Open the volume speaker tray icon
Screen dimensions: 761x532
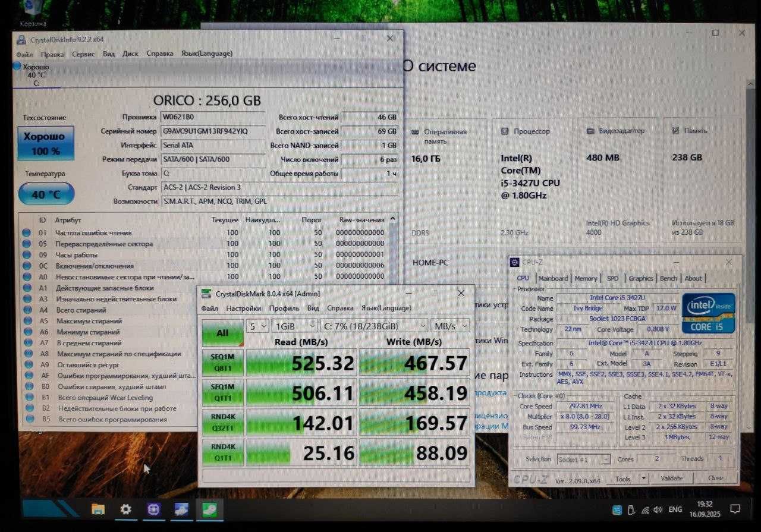[x=658, y=509]
